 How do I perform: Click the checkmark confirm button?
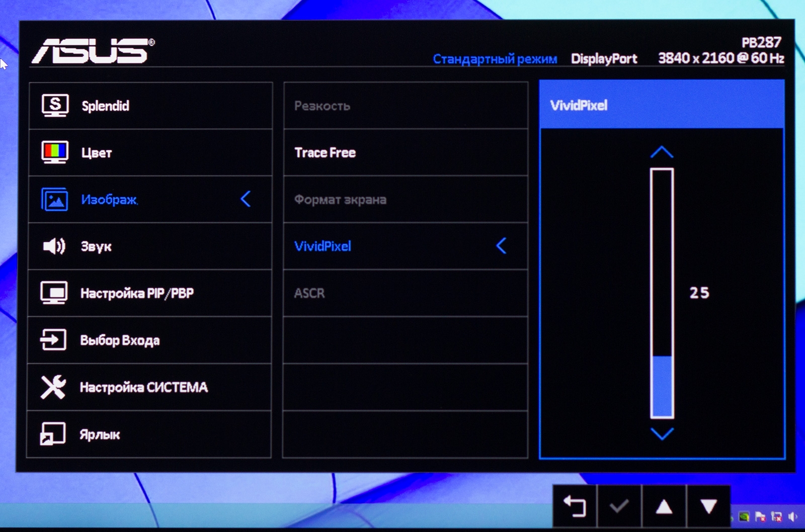(x=619, y=506)
